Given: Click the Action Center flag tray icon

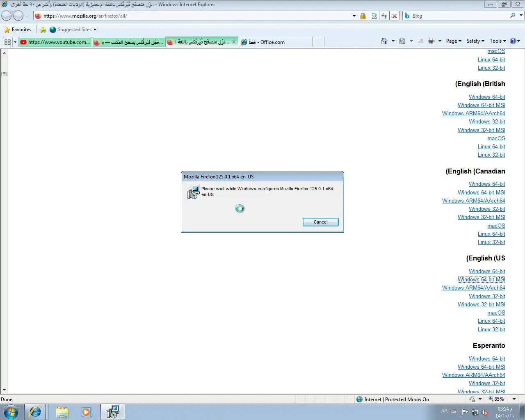Looking at the screenshot, I should (465, 412).
